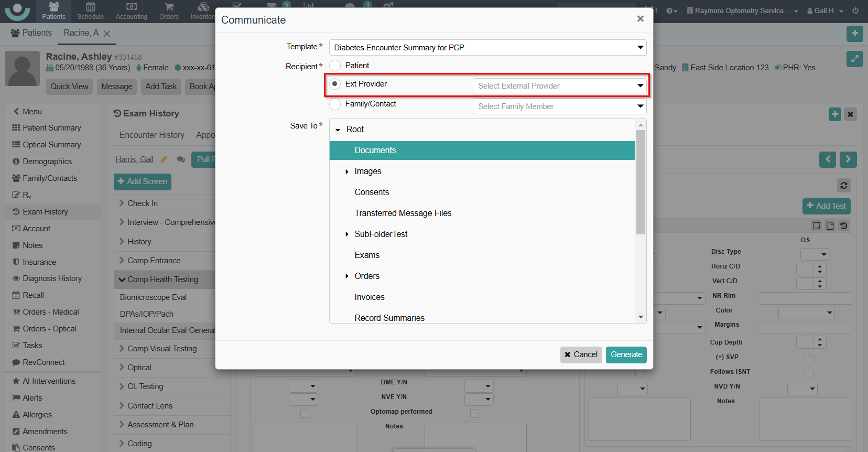Switch to the Encounter History tab

click(x=151, y=135)
